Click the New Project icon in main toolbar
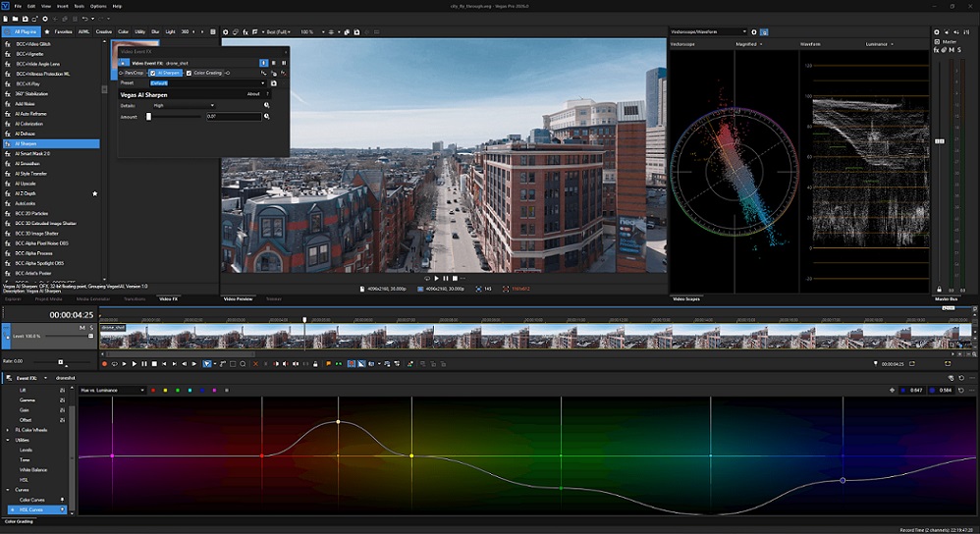 5,19
